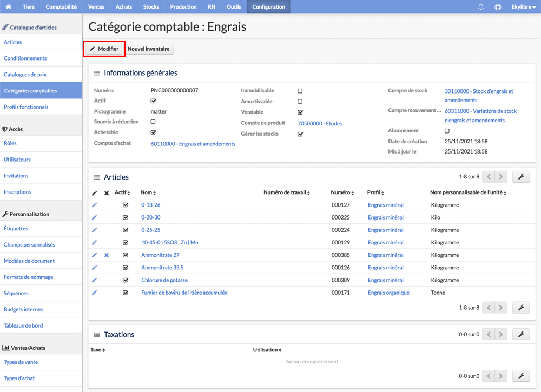Viewport: 541px width, 392px height.
Task: Open the Stocks menu
Action: point(151,6)
